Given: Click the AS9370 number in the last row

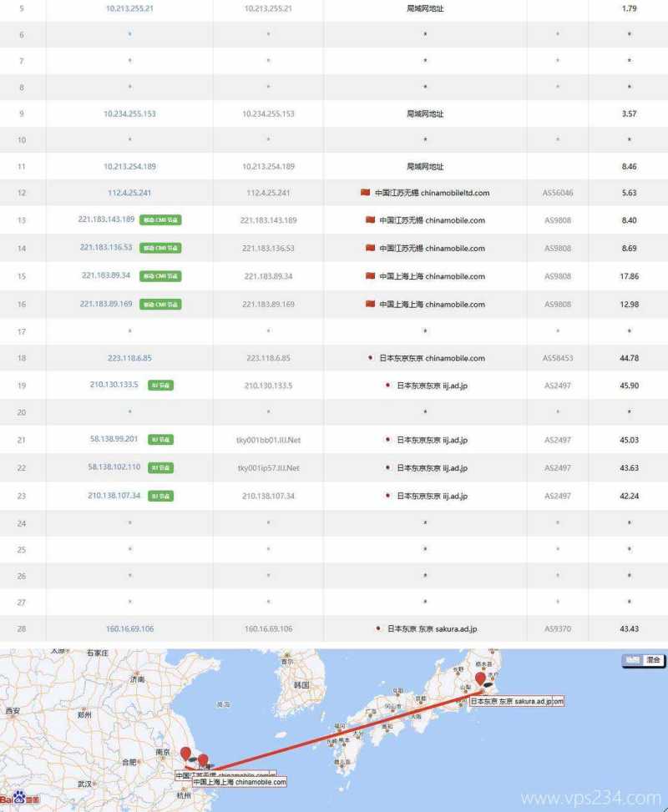Looking at the screenshot, I should point(558,628).
